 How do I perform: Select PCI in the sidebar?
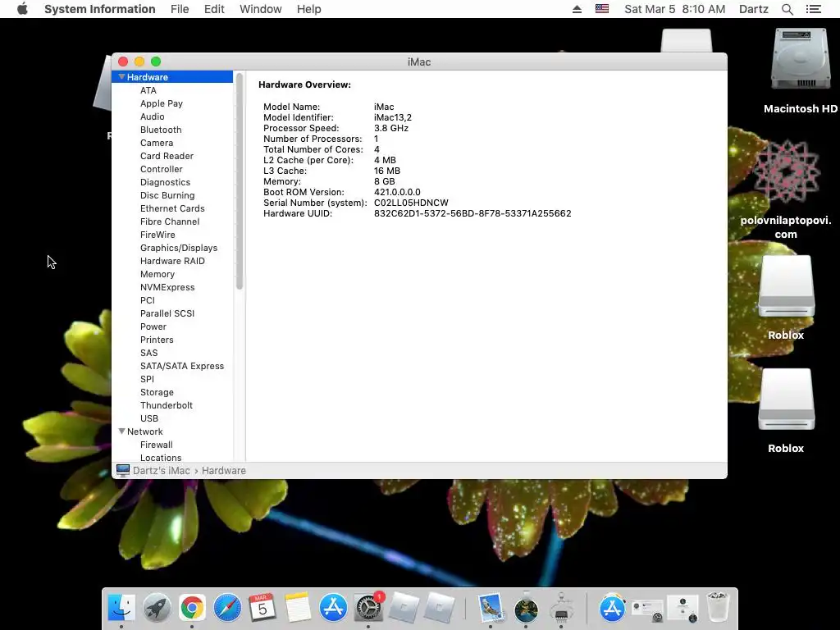click(x=148, y=300)
